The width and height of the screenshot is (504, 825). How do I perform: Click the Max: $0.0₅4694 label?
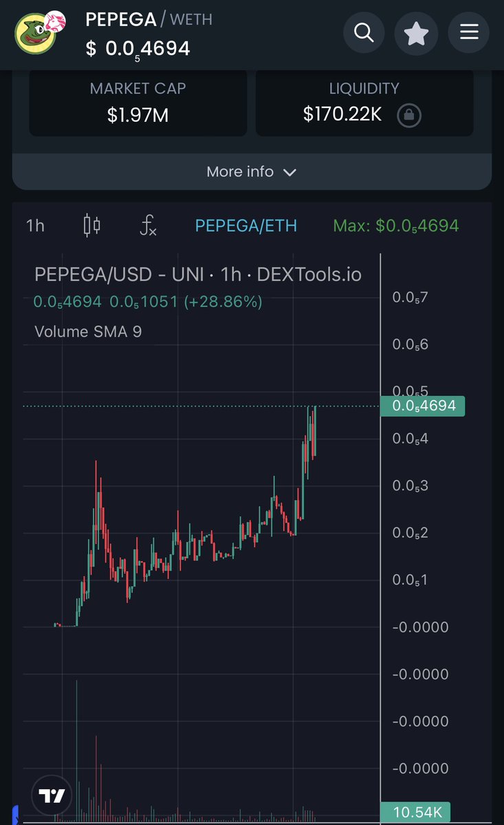pos(396,225)
